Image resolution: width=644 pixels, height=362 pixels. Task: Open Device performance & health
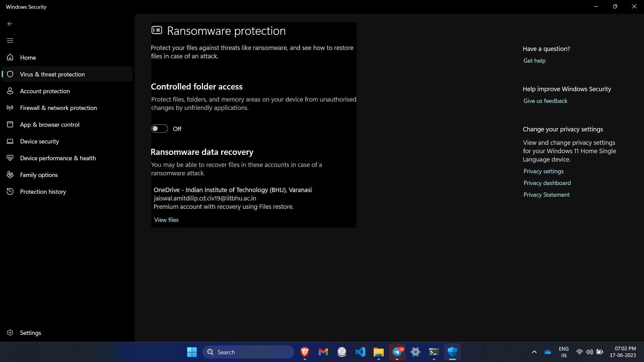pos(58,158)
